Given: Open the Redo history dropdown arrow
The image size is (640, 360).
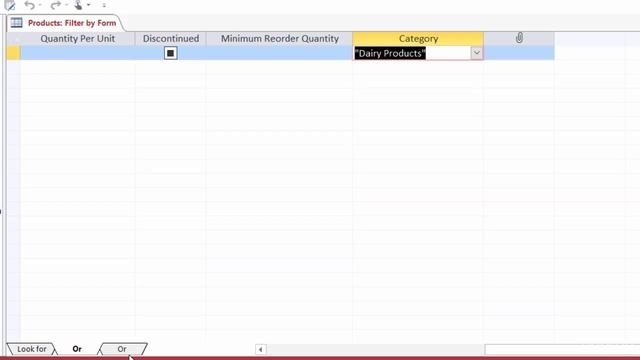Looking at the screenshot, I should (x=66, y=5).
